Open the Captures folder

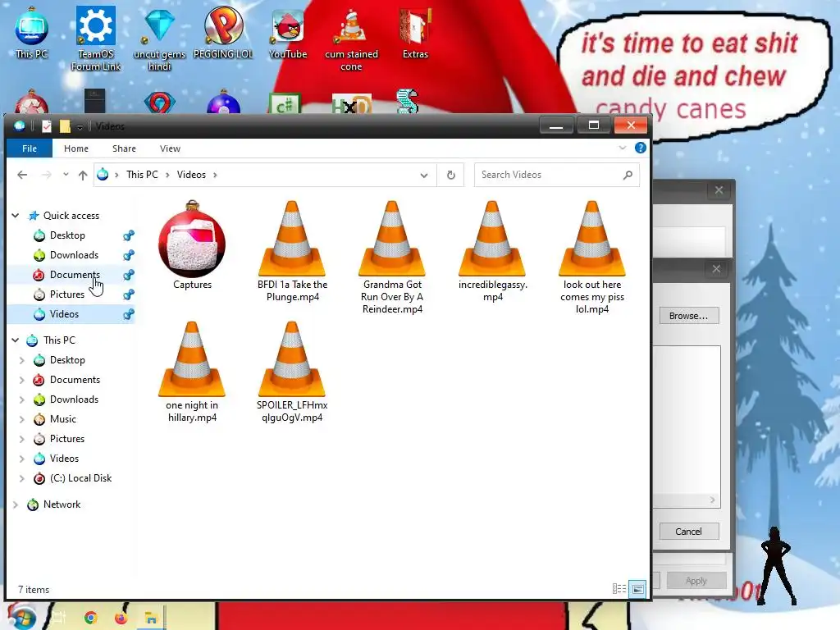pyautogui.click(x=192, y=245)
